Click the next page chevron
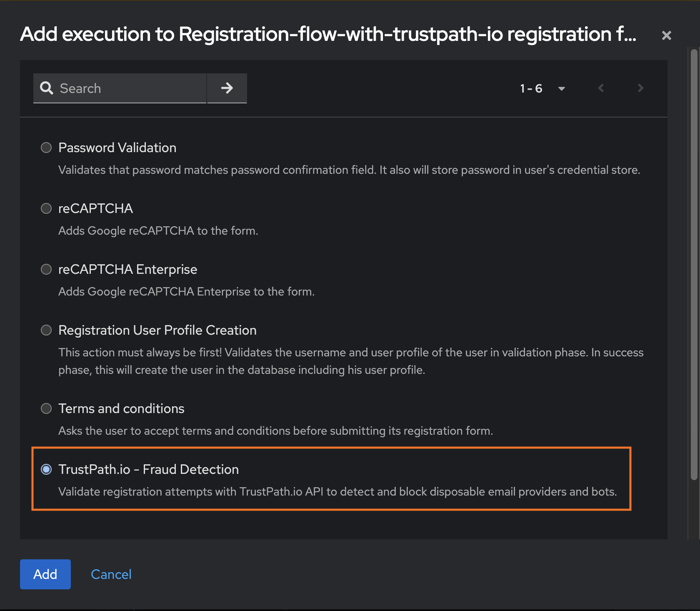The image size is (700, 611). 640,88
